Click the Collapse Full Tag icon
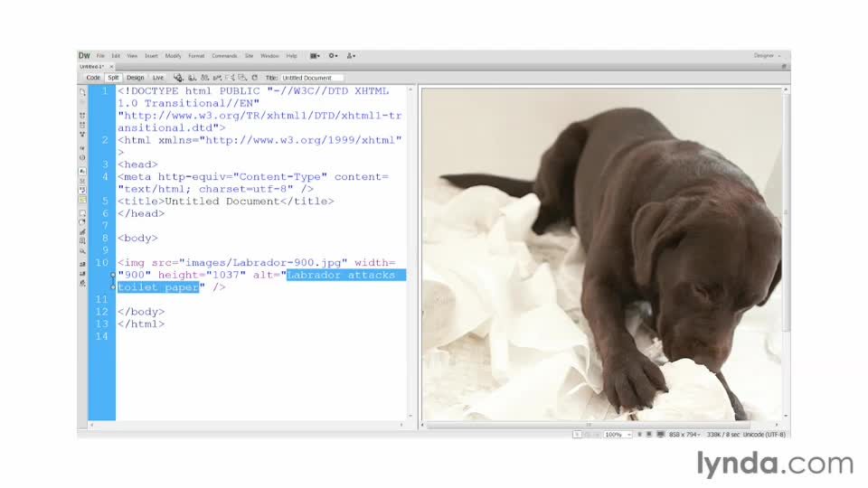This screenshot has height=488, width=868. pos(82,115)
